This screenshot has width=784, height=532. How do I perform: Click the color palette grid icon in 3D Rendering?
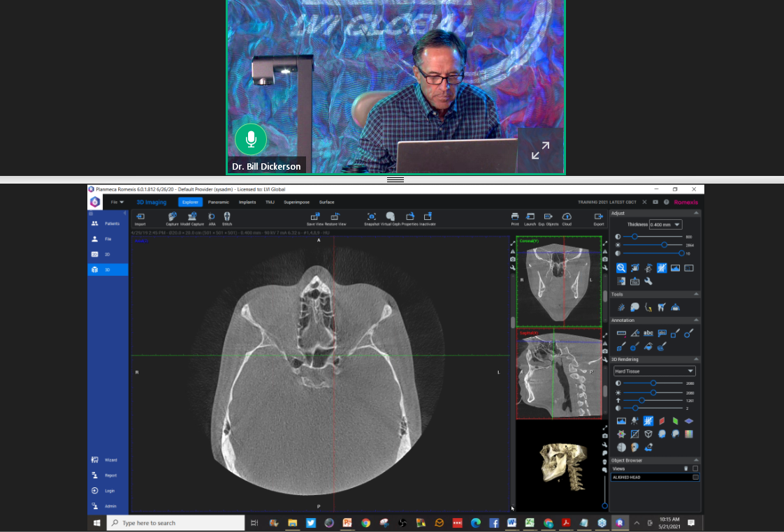tap(689, 434)
